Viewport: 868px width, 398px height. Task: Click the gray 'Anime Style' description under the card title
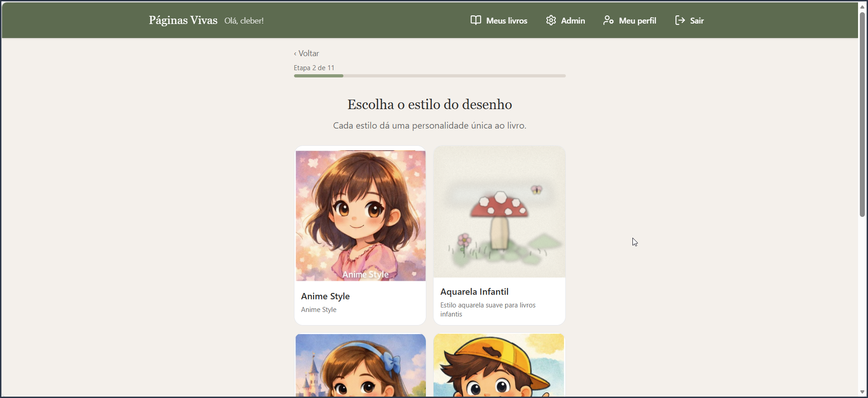coord(318,310)
